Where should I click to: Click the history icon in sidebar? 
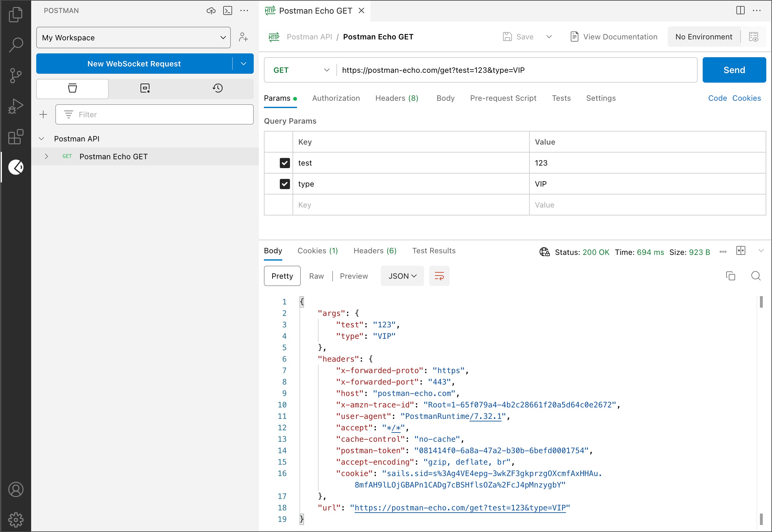(217, 89)
